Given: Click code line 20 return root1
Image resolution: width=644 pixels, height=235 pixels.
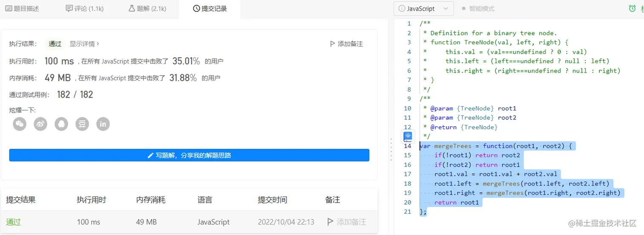Looking at the screenshot, I should coord(457,202).
